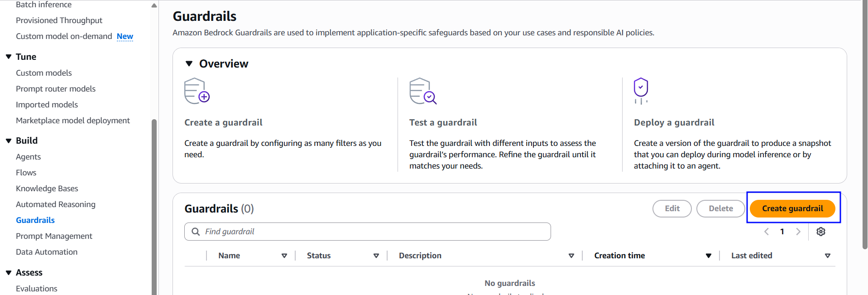868x295 pixels.
Task: Click the Create guardrail shield-plus icon
Action: tap(197, 91)
